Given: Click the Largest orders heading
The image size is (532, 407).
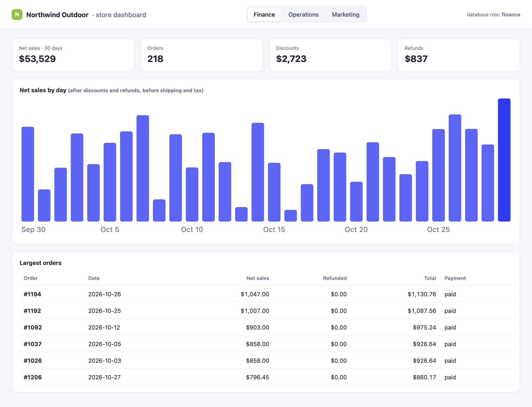Looking at the screenshot, I should [x=40, y=263].
